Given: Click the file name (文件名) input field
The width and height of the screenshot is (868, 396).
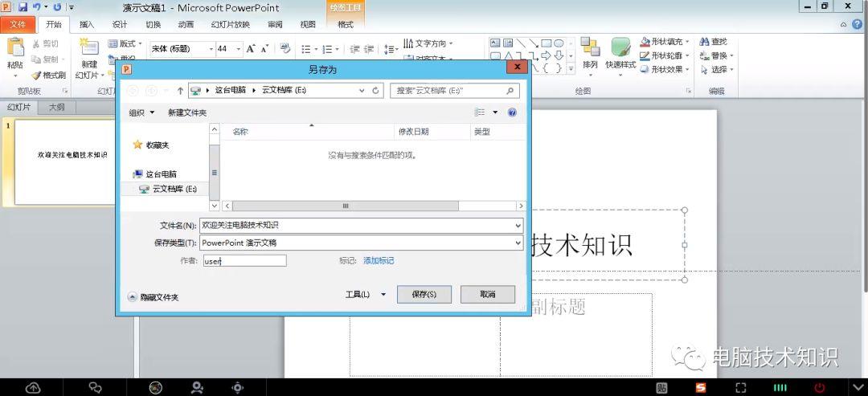Looking at the screenshot, I should [x=361, y=226].
